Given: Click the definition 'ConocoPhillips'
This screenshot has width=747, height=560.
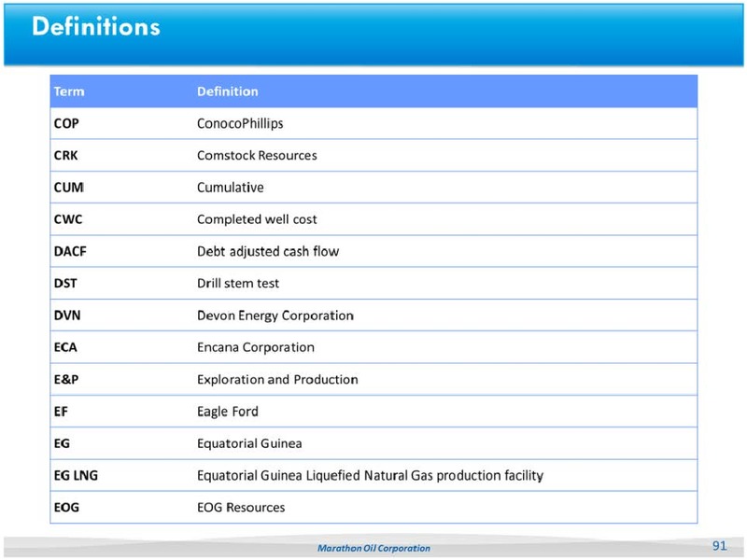Looking at the screenshot, I should (x=240, y=123).
